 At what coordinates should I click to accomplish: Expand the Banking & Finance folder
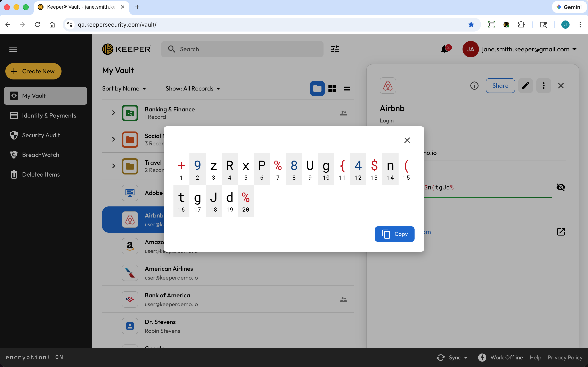[113, 113]
